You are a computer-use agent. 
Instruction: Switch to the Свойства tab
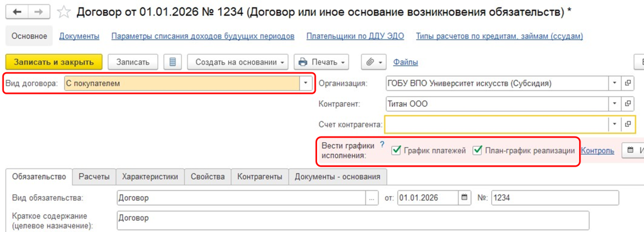click(x=208, y=177)
